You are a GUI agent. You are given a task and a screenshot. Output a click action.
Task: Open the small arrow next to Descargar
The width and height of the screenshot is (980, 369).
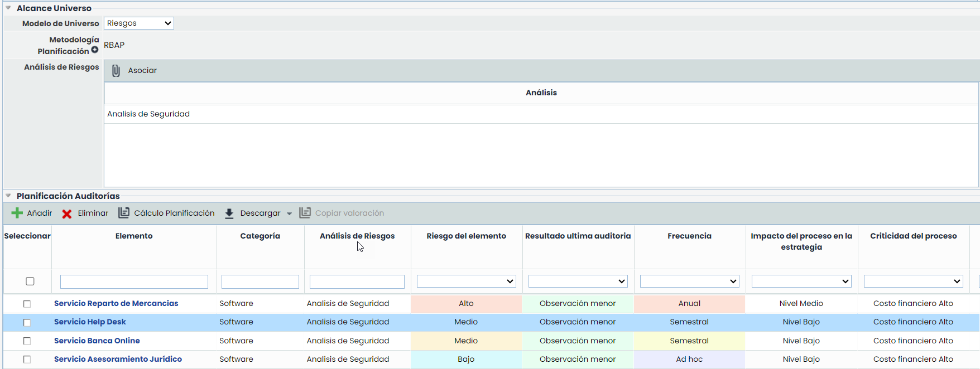click(289, 213)
